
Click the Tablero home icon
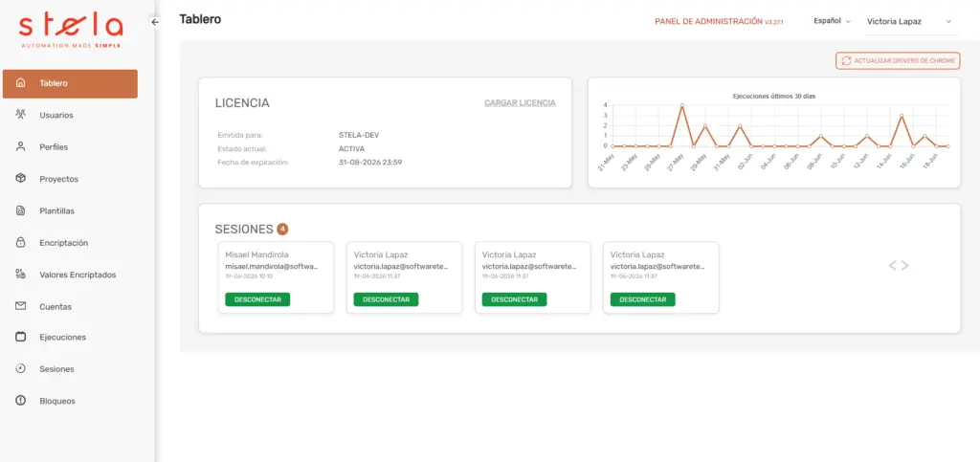click(21, 83)
